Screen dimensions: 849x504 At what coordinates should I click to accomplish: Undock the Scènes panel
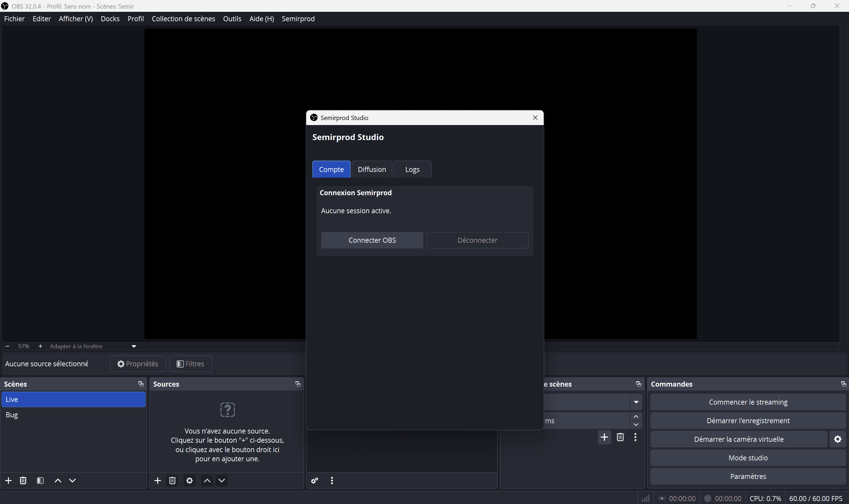(x=141, y=384)
